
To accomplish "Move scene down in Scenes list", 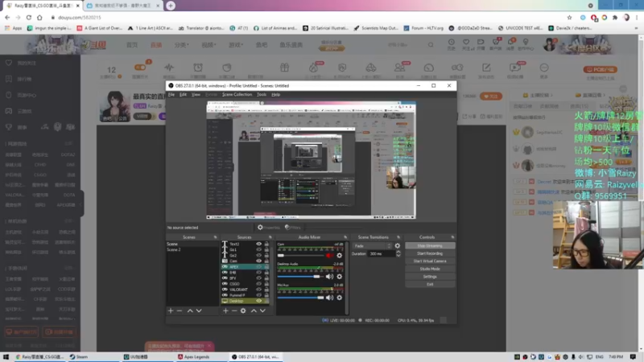I will [x=199, y=311].
